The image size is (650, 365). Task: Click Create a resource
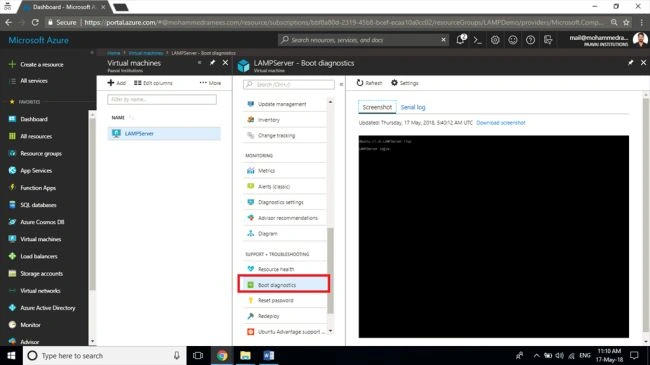[x=42, y=64]
